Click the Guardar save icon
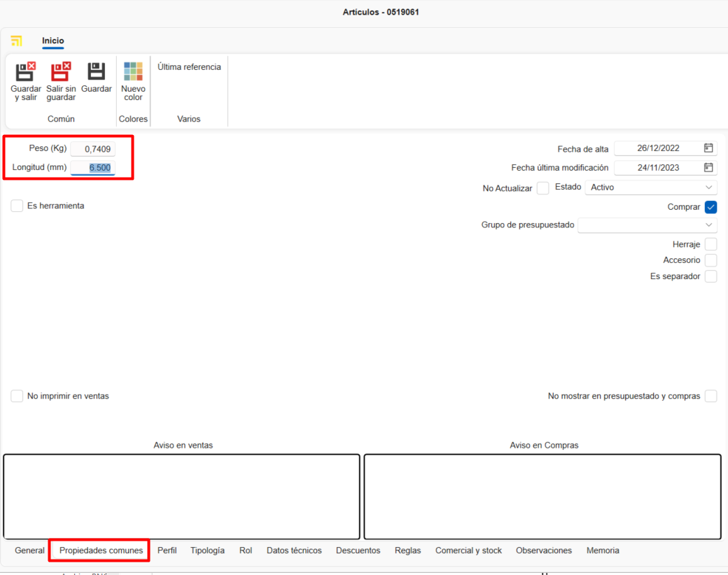Image resolution: width=728 pixels, height=575 pixels. click(x=96, y=71)
